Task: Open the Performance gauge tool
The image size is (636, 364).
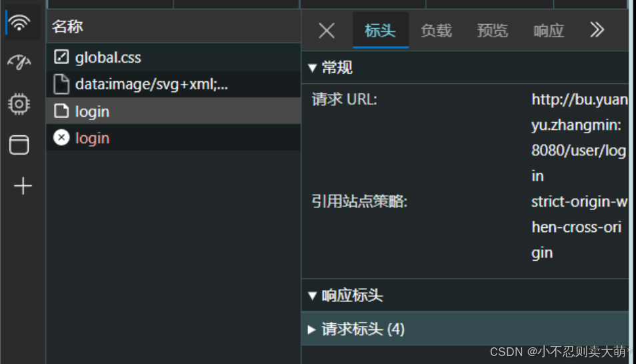Action: (x=19, y=63)
